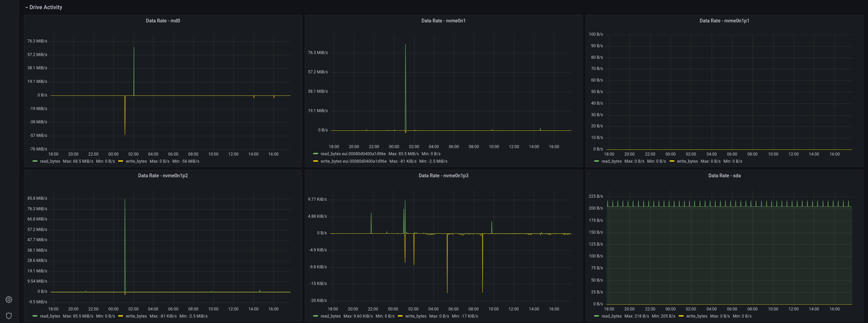Toggle read_bytes series in sda legend
This screenshot has height=323, width=868.
click(x=612, y=316)
